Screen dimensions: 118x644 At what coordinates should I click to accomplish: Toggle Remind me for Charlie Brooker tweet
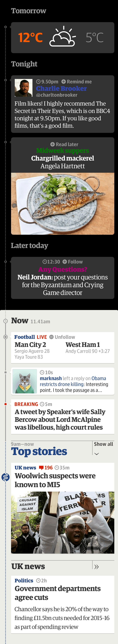pos(77,82)
